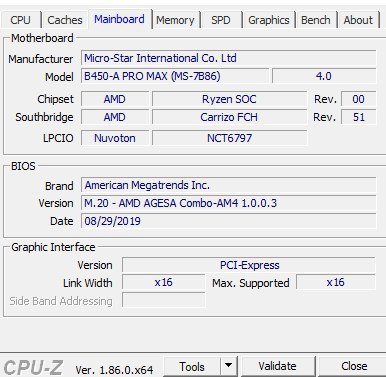The height and width of the screenshot is (377, 386).
Task: Select the Mainboard tab
Action: pyautogui.click(x=119, y=19)
